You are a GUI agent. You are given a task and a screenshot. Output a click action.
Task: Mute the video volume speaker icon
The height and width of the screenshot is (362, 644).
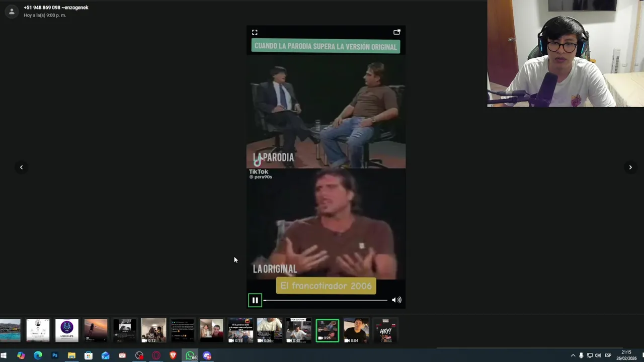[x=396, y=300]
